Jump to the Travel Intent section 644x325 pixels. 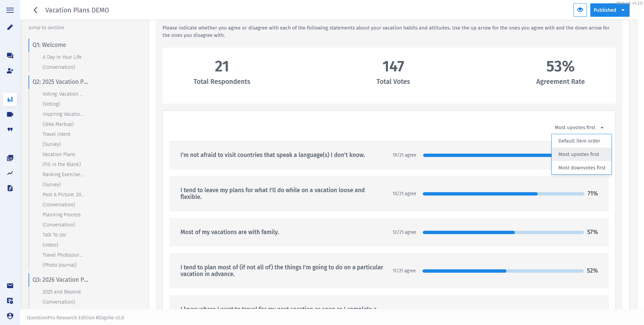click(x=56, y=134)
